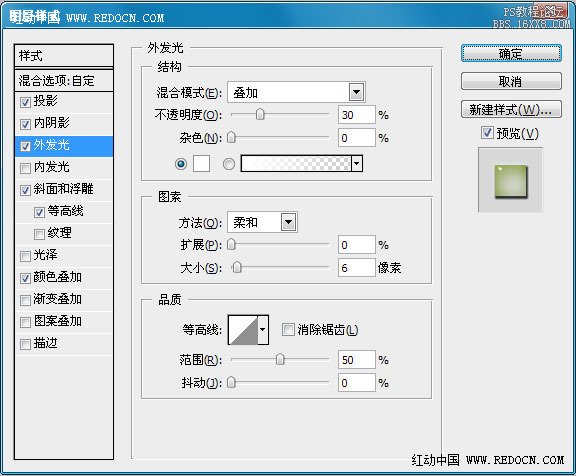Toggle the 等高线 contour sub-option checkbox
This screenshot has height=476, width=576.
click(x=39, y=212)
